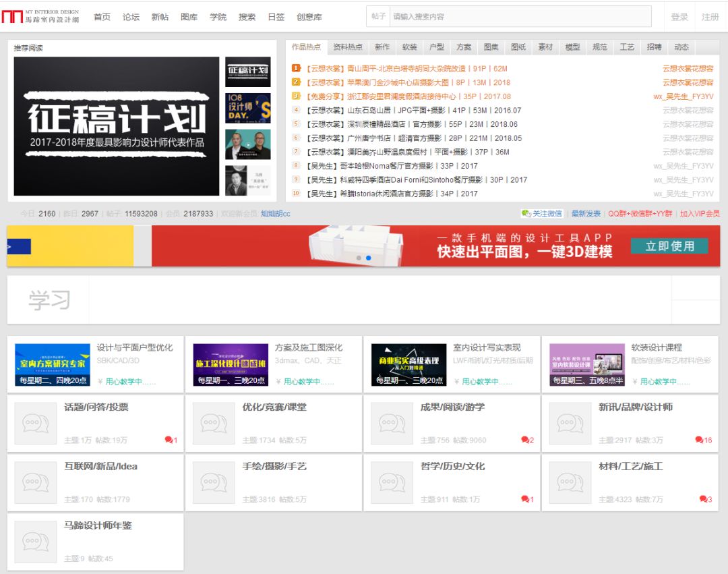The width and height of the screenshot is (728, 574).
Task: Click the 注册 link at top right
Action: coord(708,16)
